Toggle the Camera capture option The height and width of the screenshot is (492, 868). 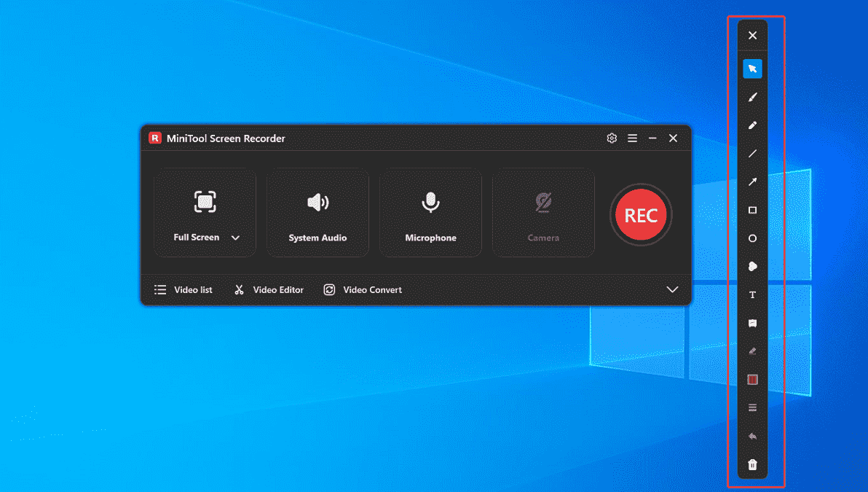(543, 212)
